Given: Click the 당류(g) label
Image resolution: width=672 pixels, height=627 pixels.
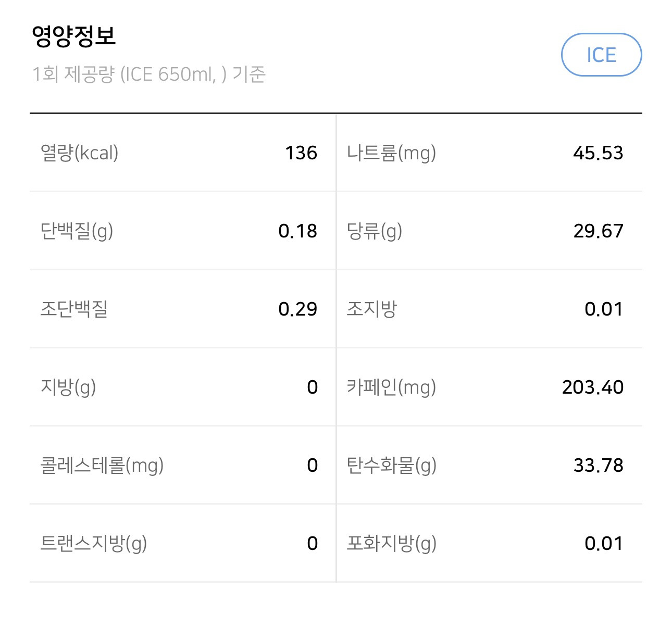Looking at the screenshot, I should [375, 231].
